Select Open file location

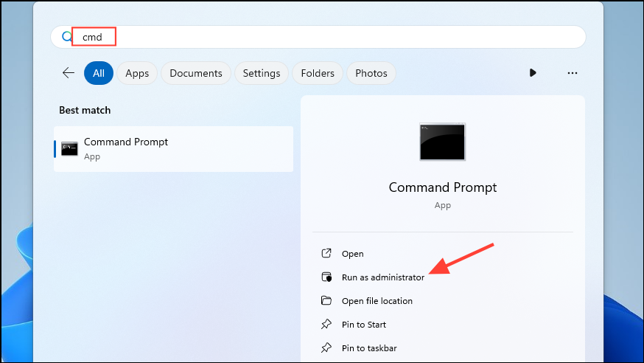click(x=377, y=301)
